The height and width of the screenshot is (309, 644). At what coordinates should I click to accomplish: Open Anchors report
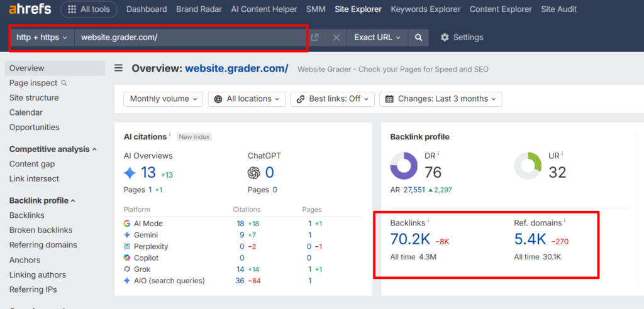tap(25, 260)
